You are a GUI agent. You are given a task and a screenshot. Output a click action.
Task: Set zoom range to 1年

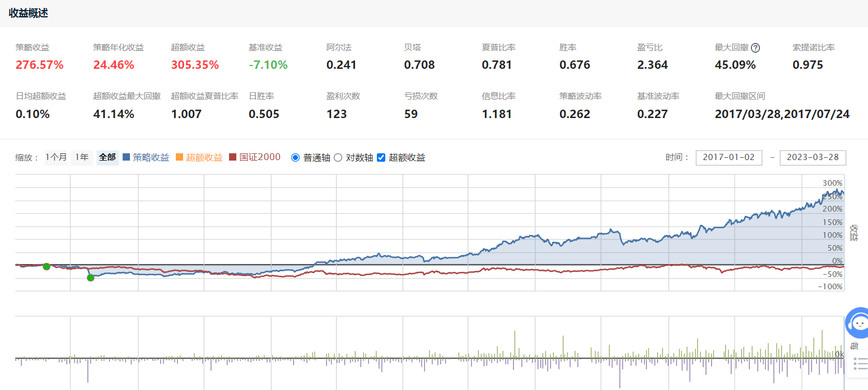tap(82, 158)
